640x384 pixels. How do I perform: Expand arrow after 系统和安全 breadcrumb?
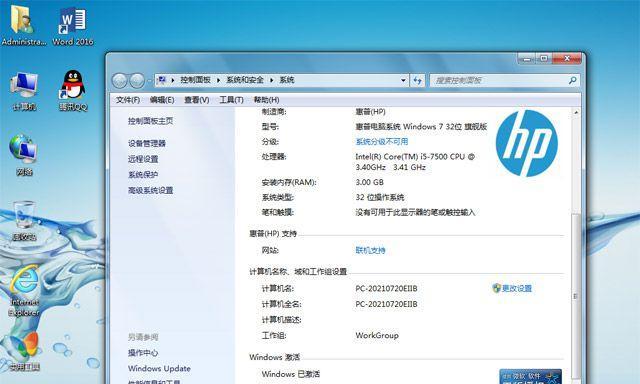tap(271, 80)
